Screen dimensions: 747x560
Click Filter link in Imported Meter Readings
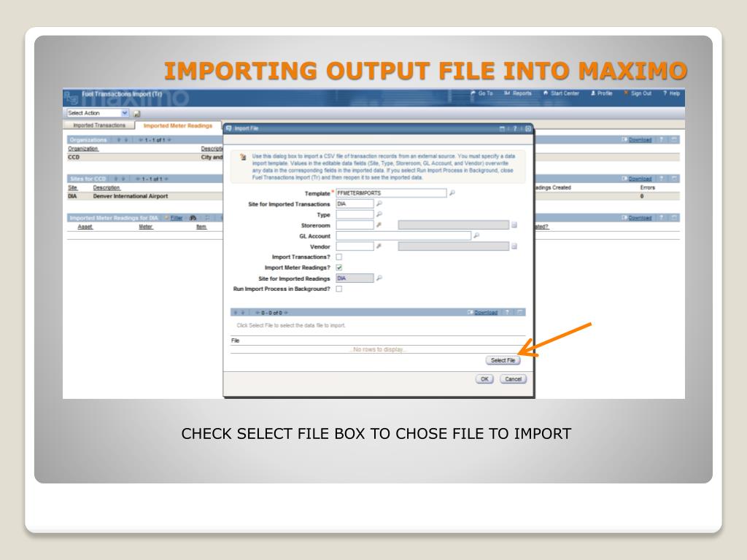point(177,217)
